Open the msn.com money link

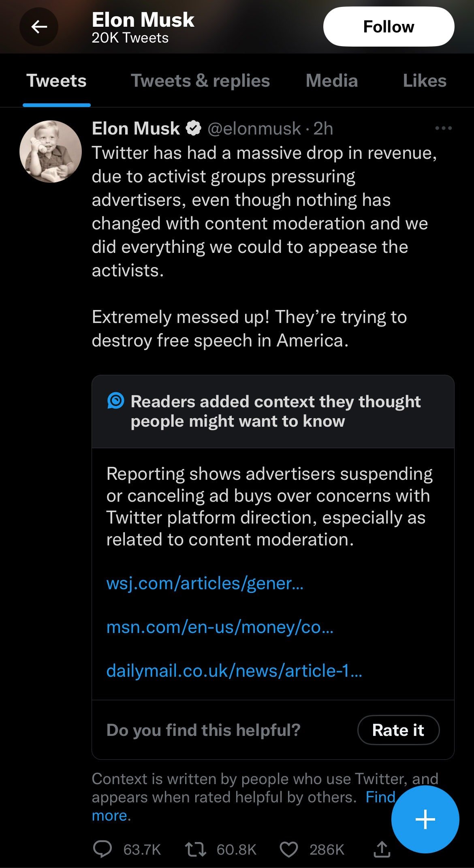point(220,627)
